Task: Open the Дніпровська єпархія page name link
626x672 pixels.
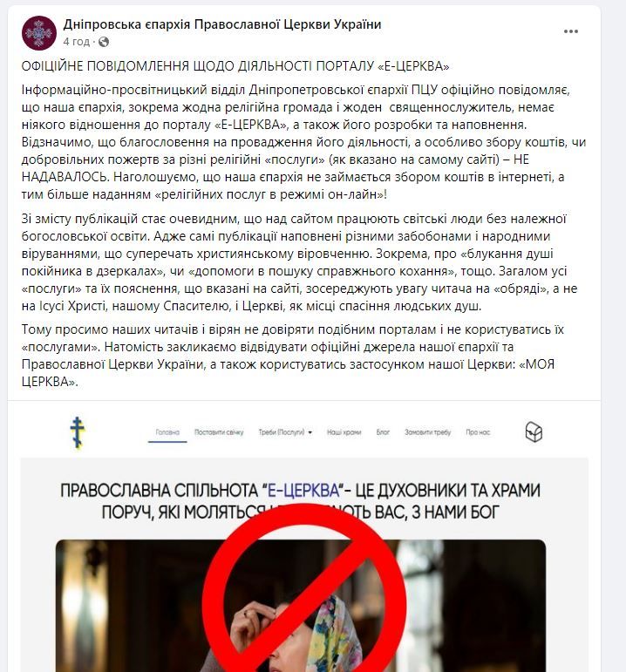Action: [x=222, y=24]
